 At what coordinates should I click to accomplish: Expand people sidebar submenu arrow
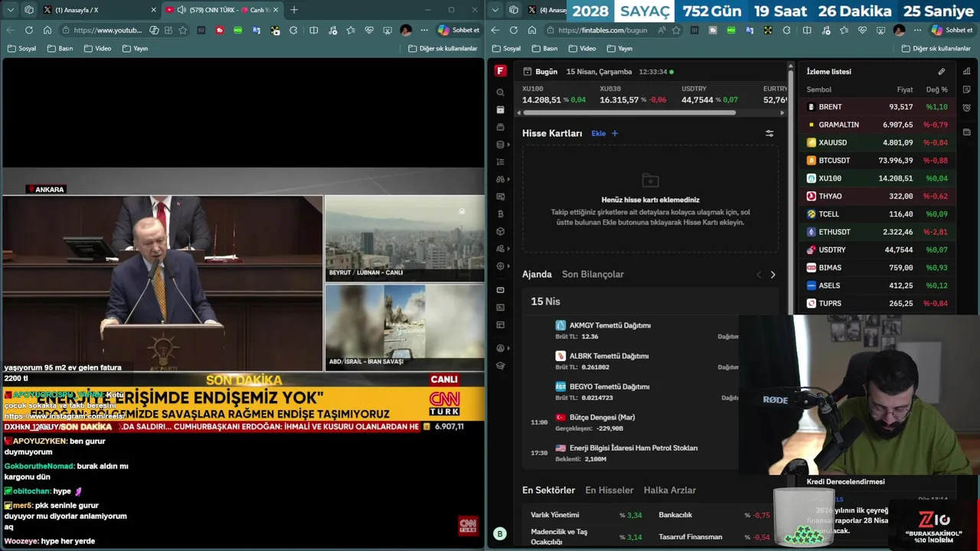[508, 249]
